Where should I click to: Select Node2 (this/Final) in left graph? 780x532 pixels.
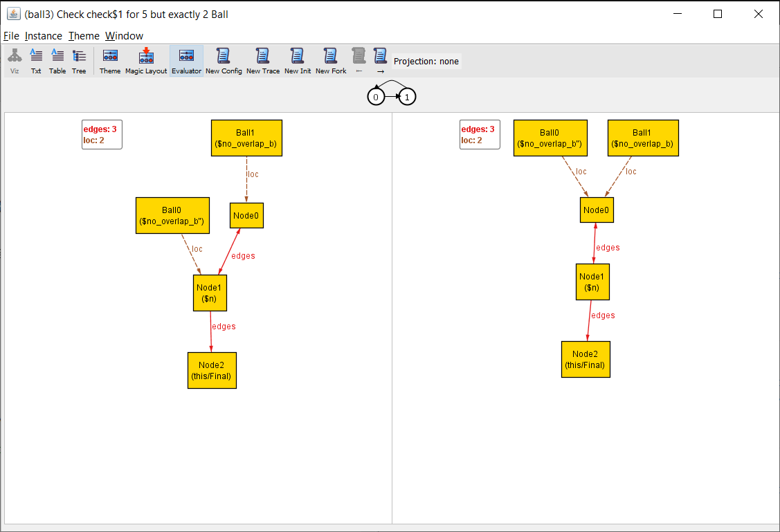pyautogui.click(x=211, y=370)
